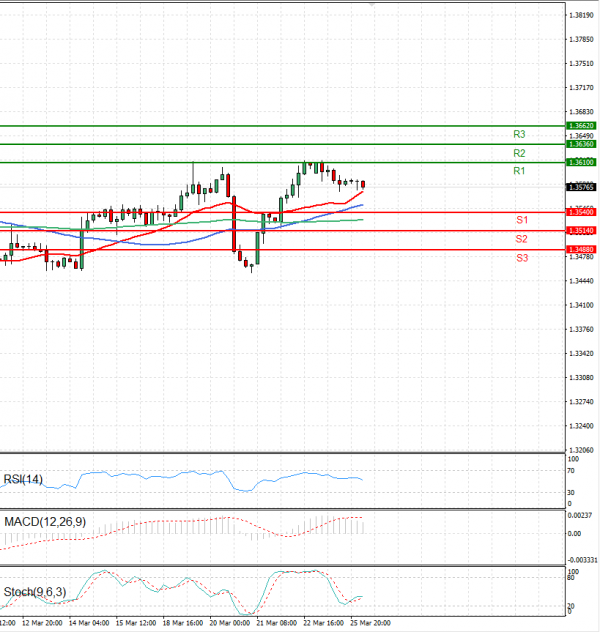Click the 1.33080 price axis value
600x632 pixels.
point(581,378)
